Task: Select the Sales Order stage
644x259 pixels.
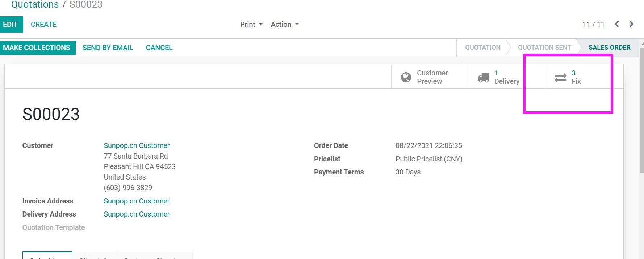Action: coord(609,48)
